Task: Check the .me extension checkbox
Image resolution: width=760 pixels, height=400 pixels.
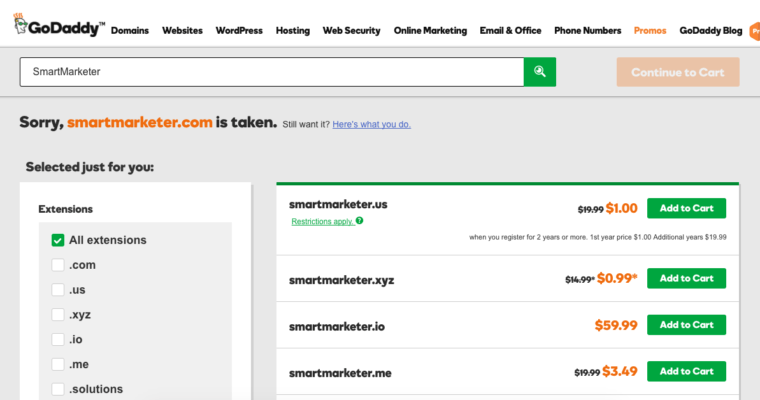Action: point(58,364)
